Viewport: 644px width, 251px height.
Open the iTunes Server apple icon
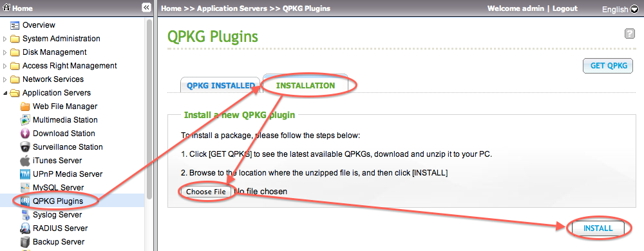coord(25,161)
